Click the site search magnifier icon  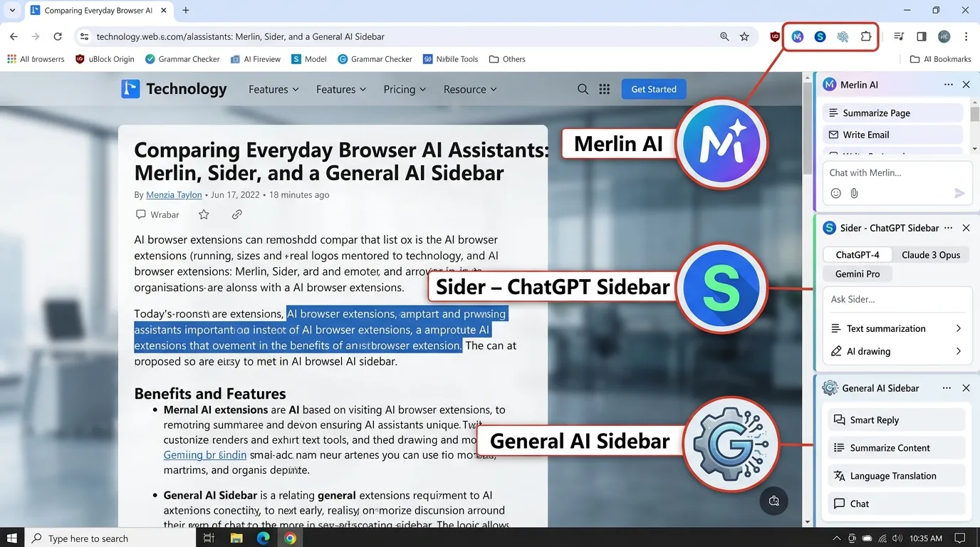point(583,89)
